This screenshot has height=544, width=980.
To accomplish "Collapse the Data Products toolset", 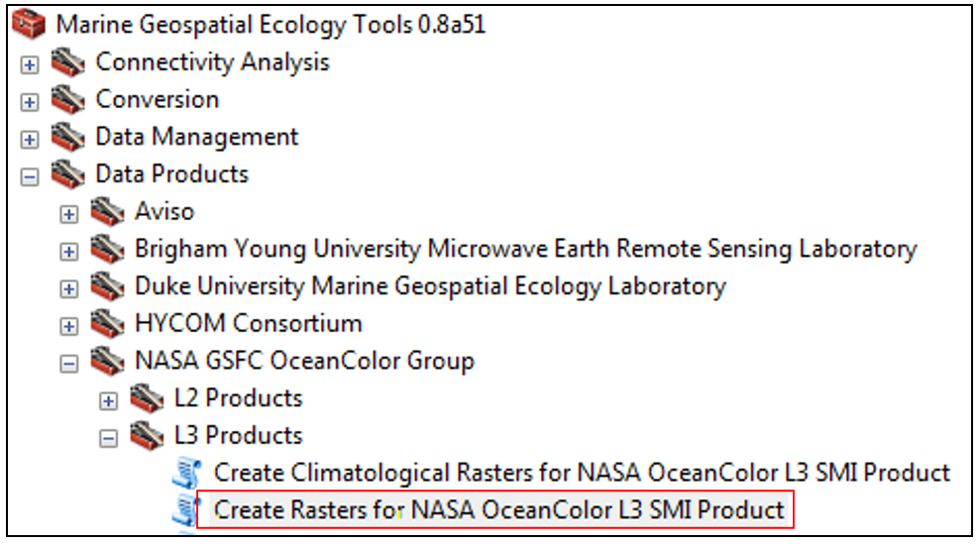I will pyautogui.click(x=30, y=177).
